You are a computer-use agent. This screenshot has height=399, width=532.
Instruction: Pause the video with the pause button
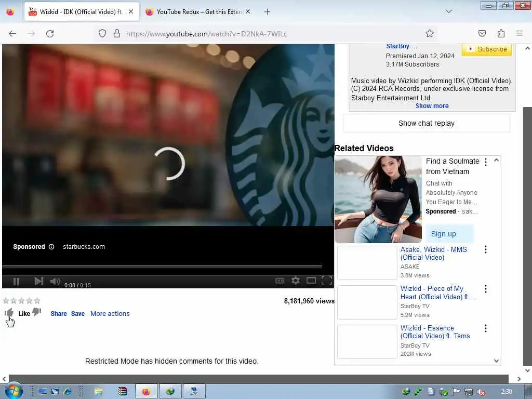point(16,281)
